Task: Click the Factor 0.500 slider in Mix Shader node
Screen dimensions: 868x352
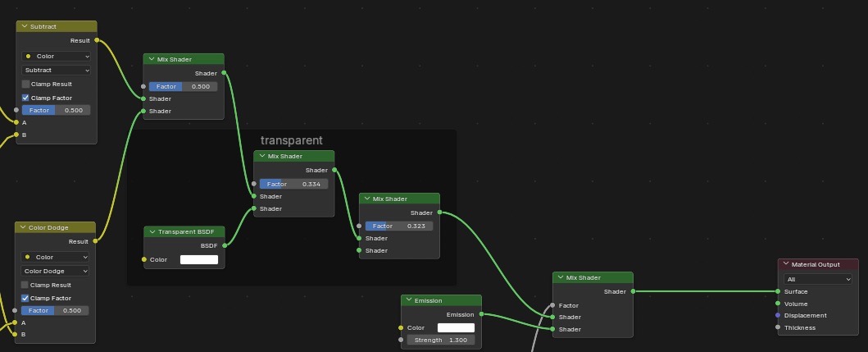Action: click(184, 86)
